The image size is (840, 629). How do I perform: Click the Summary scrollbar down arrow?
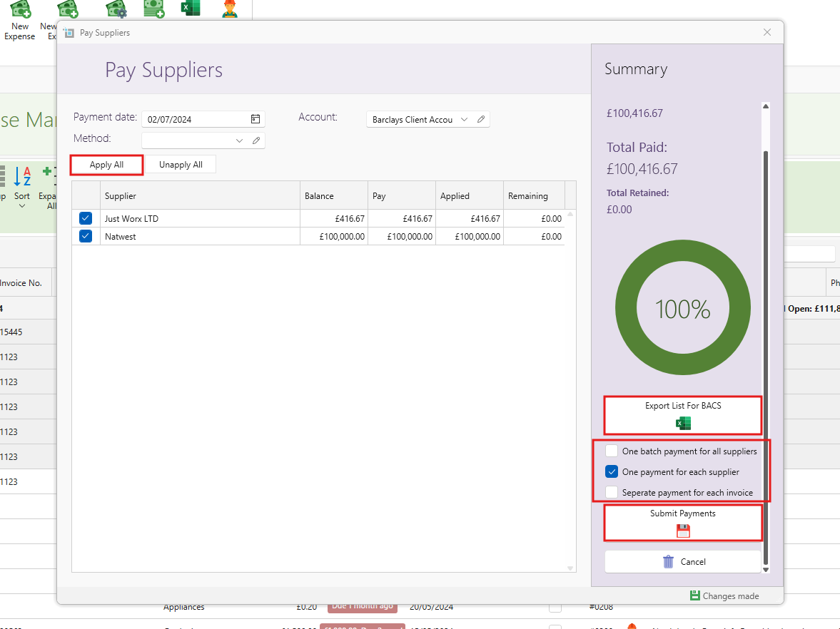pos(766,570)
